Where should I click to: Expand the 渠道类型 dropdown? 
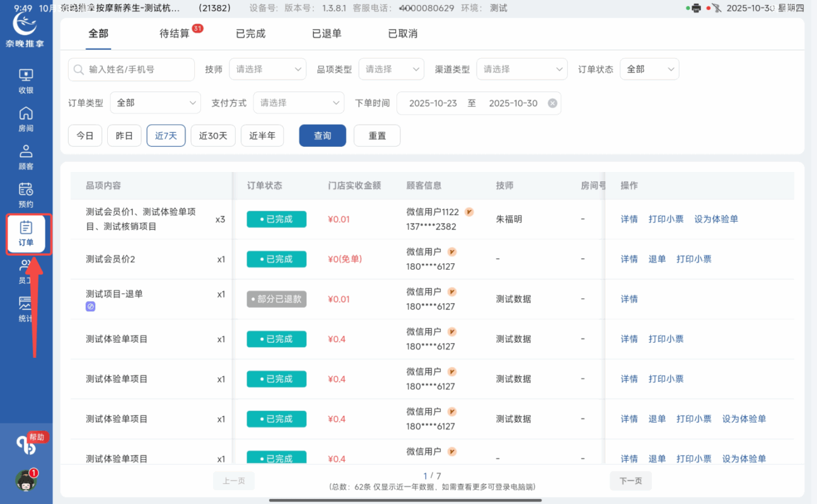click(x=521, y=69)
